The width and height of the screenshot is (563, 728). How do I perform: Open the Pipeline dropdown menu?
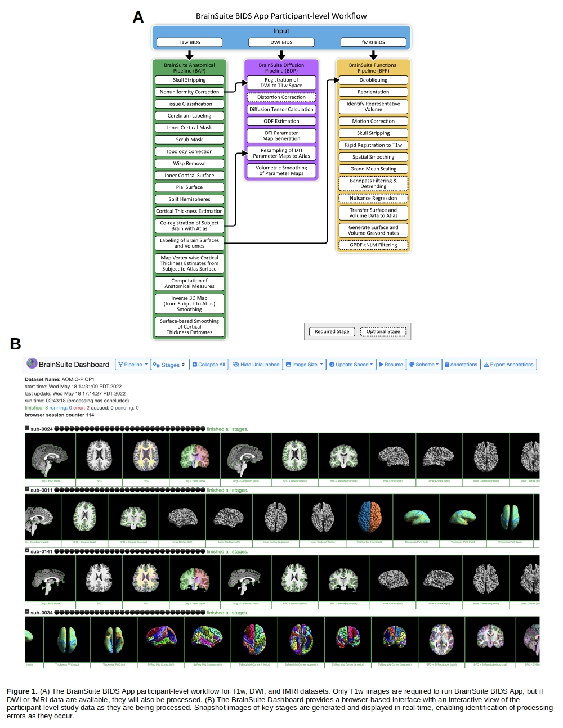[133, 365]
